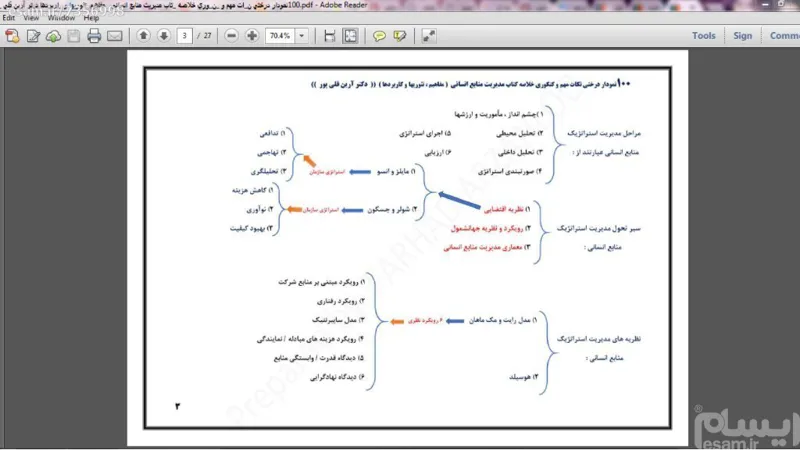Open the Sign pane
The height and width of the screenshot is (450, 800).
coord(742,36)
